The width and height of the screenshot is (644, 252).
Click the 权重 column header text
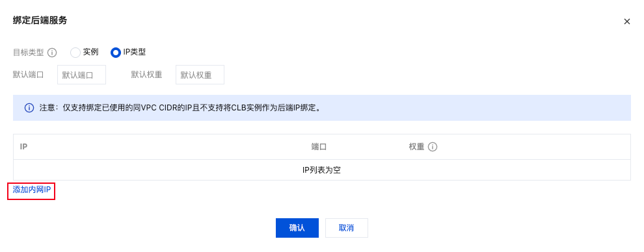tap(416, 147)
